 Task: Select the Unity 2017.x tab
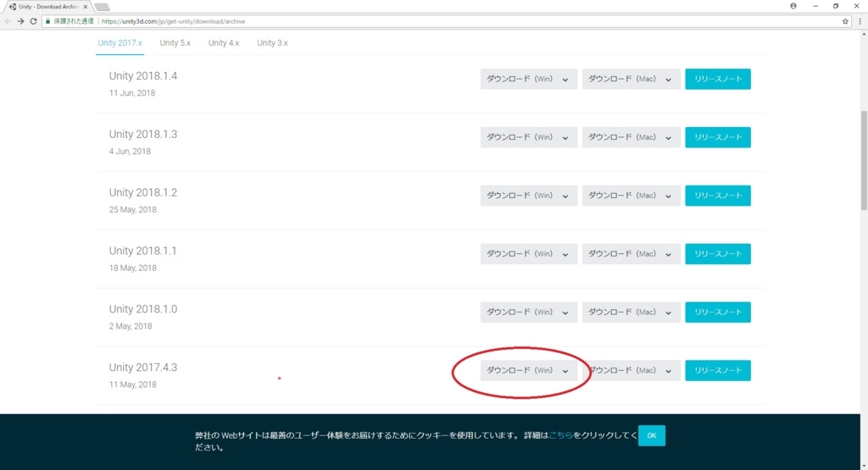(120, 42)
